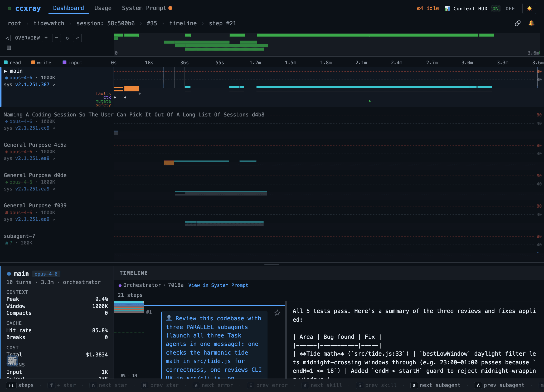Click the teal bar in d0de timeline

coord(221,192)
